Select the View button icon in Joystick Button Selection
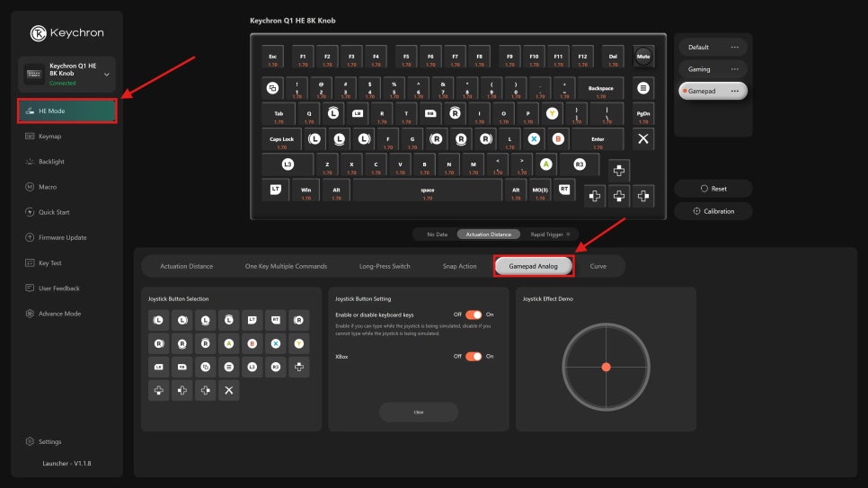 [206, 367]
